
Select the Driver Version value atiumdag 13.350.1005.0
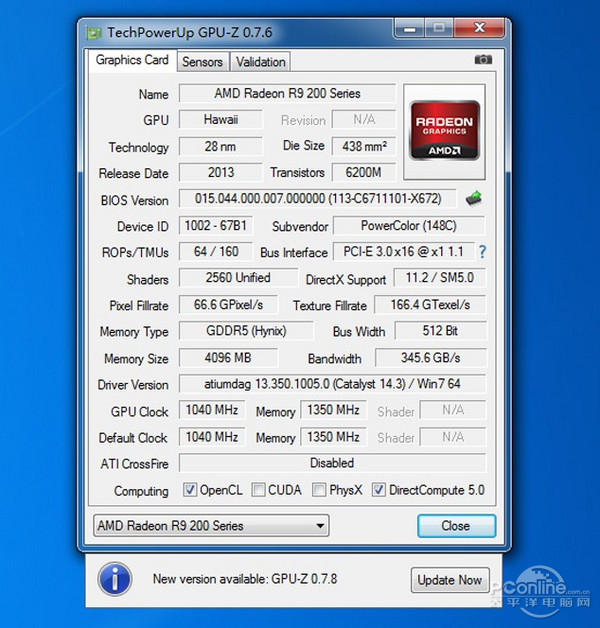332,384
